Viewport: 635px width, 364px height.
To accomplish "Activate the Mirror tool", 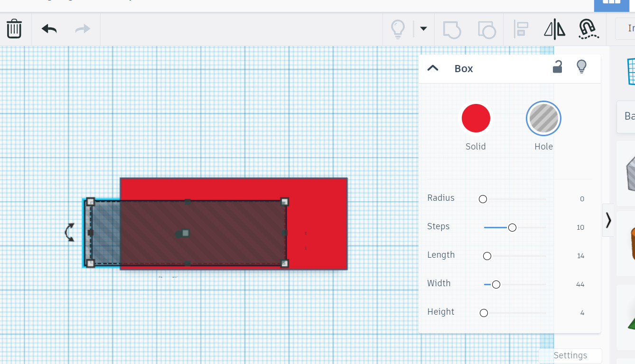I will pos(554,29).
